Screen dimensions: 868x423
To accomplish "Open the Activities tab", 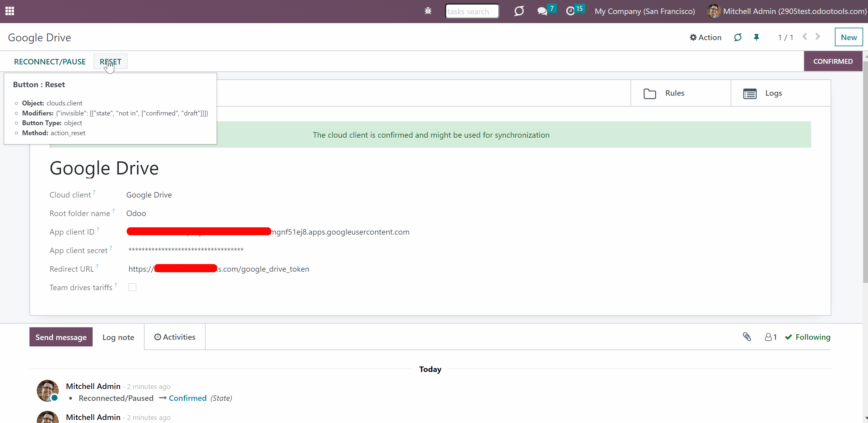I will click(x=175, y=337).
